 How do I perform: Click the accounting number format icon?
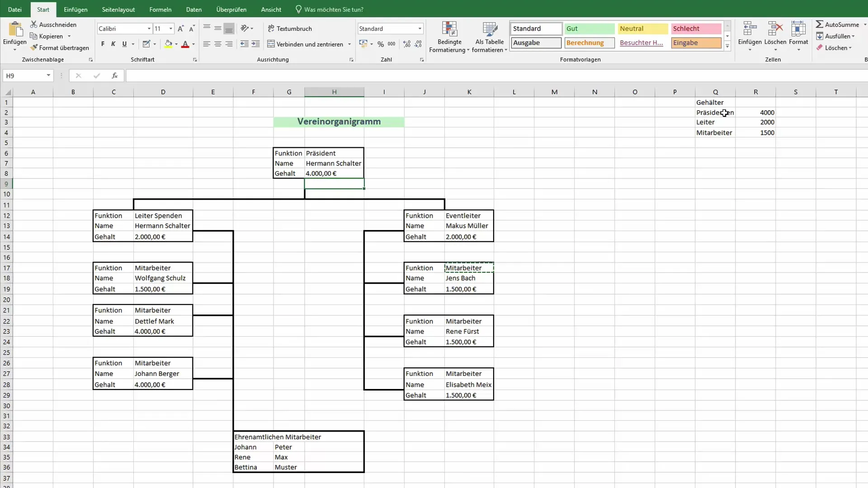[363, 44]
